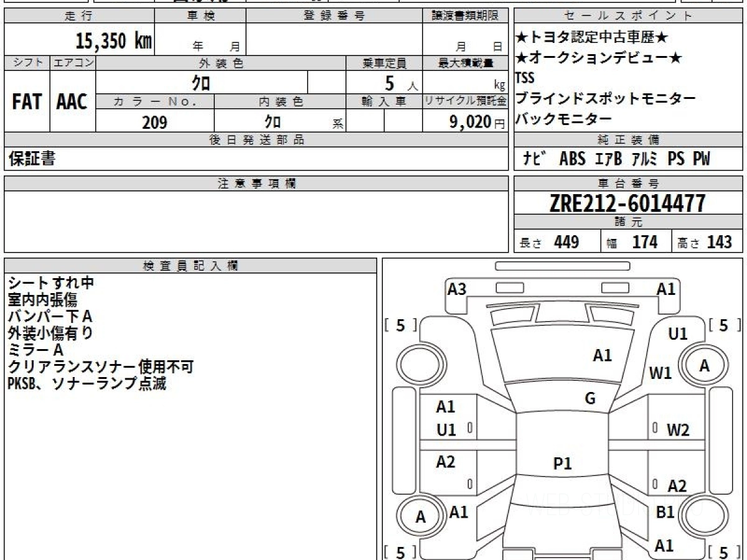Select the recycle deposit 9,020円
The width and height of the screenshot is (747, 560).
point(477,123)
